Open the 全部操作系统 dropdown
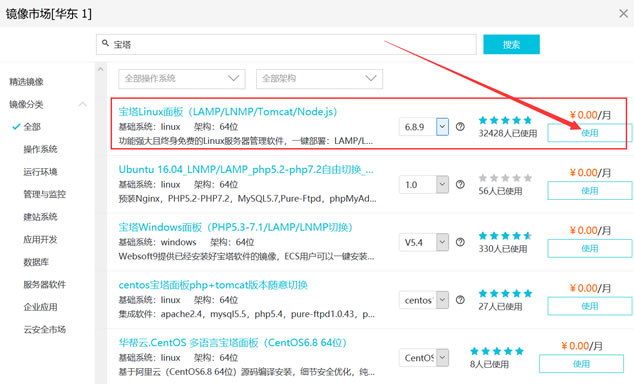Image resolution: width=634 pixels, height=384 pixels. click(x=182, y=78)
